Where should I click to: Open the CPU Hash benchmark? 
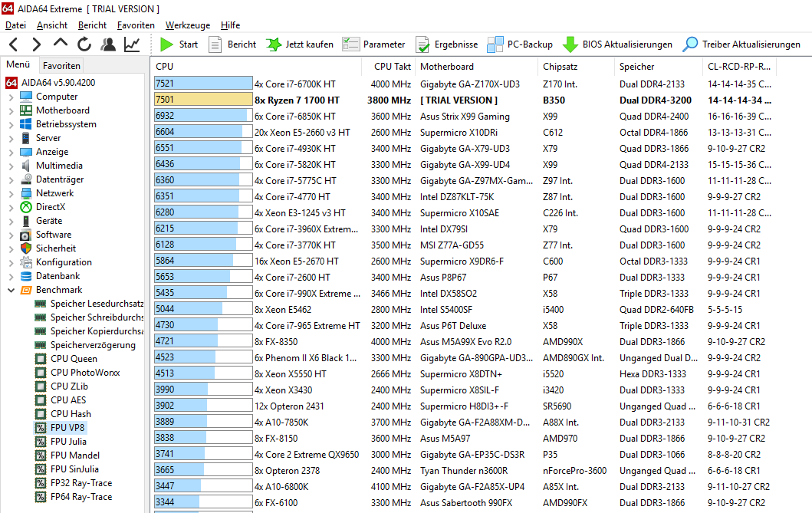[63, 414]
